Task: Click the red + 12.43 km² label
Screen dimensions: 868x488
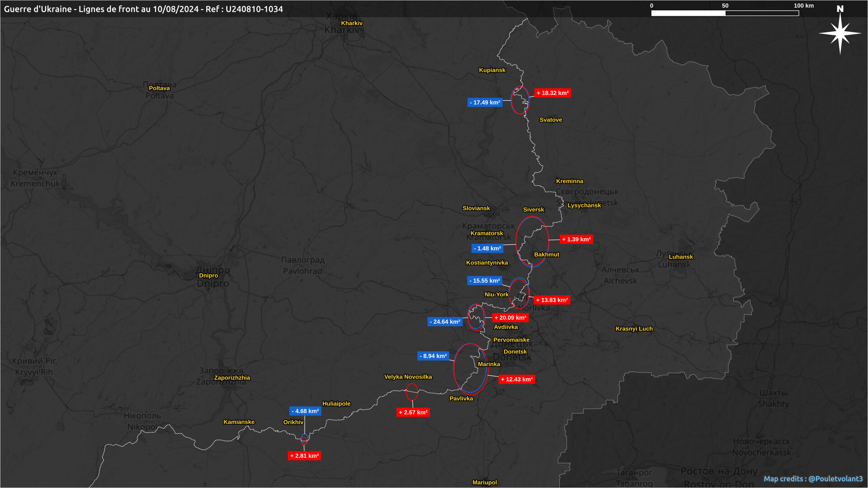Action: pos(517,380)
